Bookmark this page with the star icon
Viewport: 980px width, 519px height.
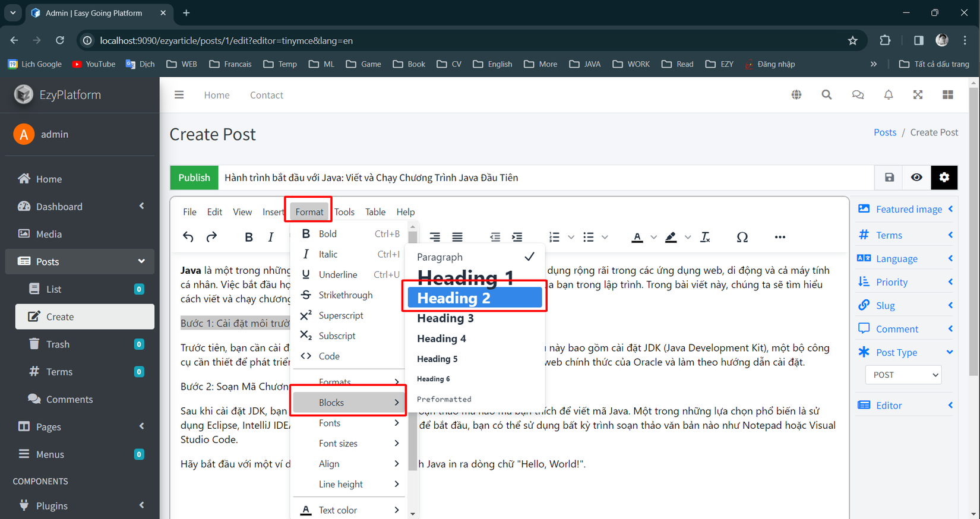coord(853,40)
